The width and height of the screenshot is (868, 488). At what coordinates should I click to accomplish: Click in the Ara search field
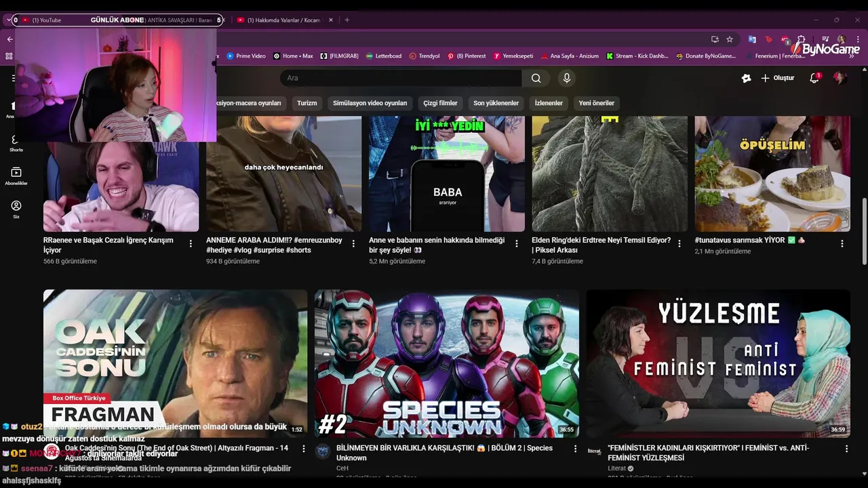(x=400, y=78)
